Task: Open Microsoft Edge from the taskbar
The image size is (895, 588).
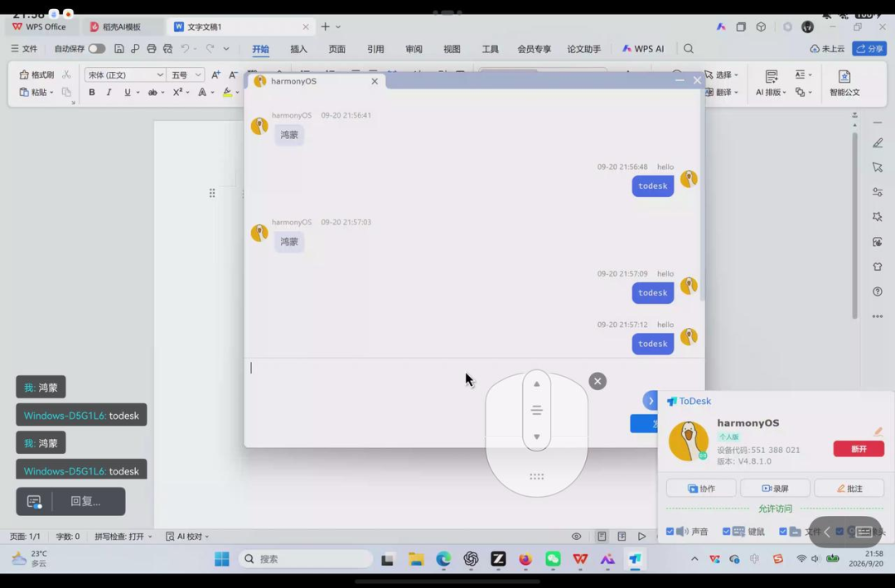Action: click(443, 559)
